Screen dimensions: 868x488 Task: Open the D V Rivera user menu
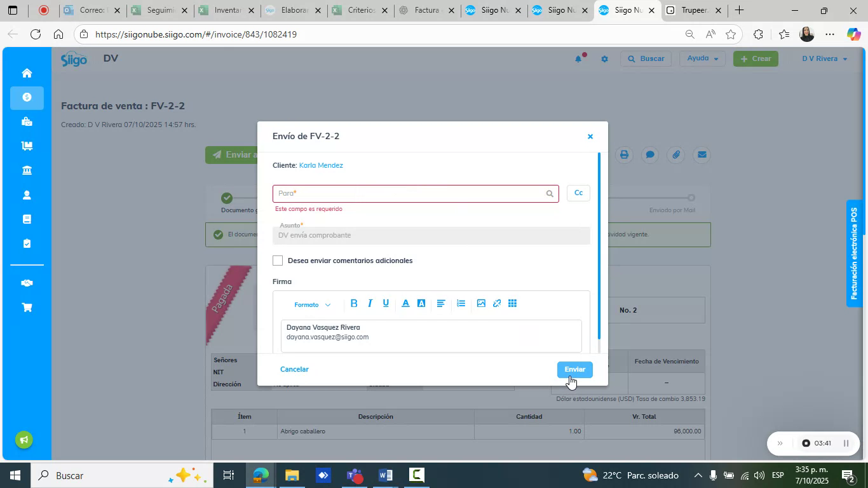[824, 58]
